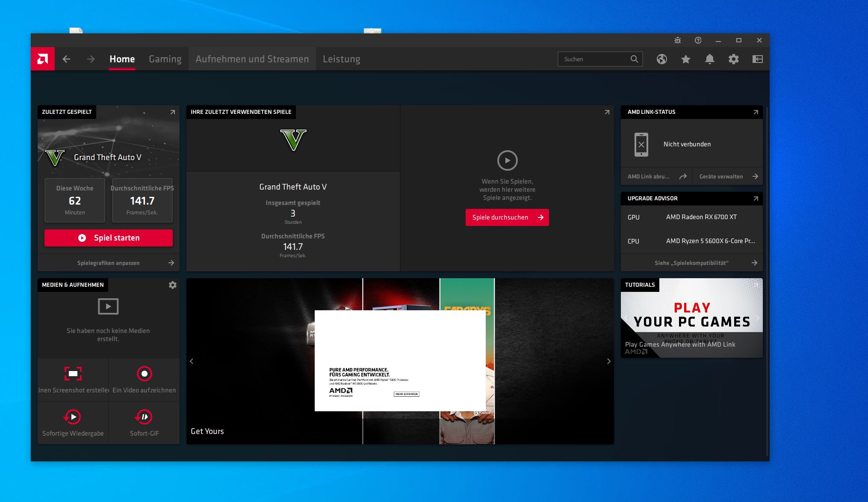Open favorites star icon
Viewport: 868px width, 502px height.
click(685, 59)
